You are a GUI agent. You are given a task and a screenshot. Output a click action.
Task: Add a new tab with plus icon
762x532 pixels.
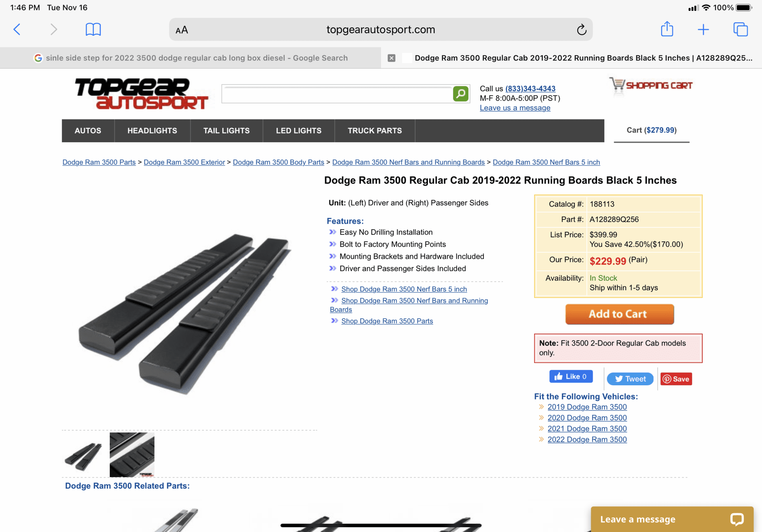click(703, 29)
